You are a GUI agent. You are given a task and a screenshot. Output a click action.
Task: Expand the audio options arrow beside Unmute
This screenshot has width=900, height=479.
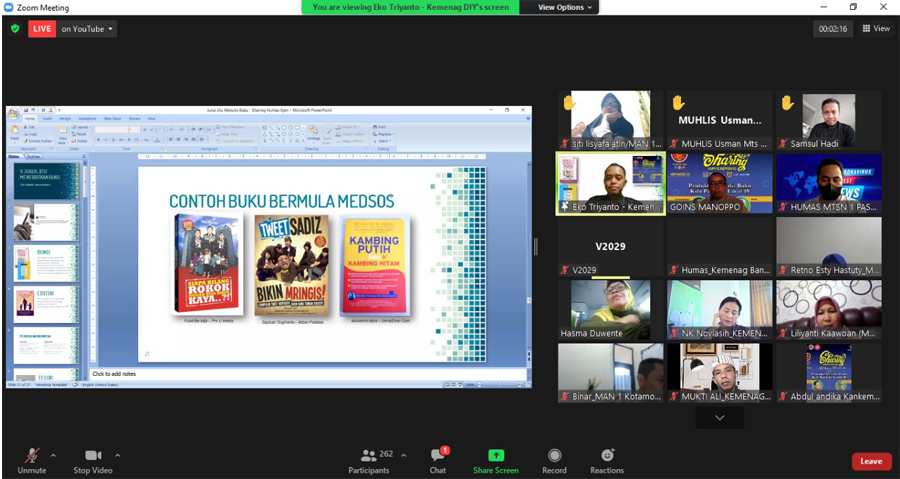(x=53, y=454)
